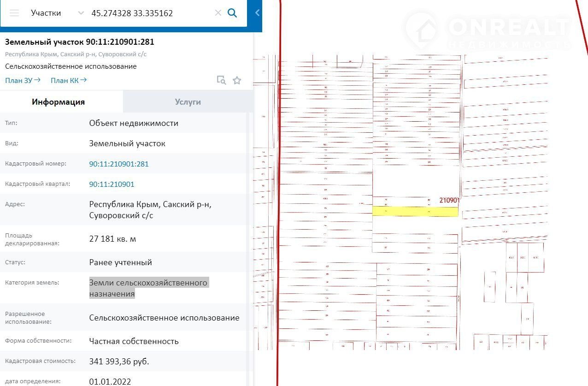Click the magnifier search icon

click(232, 13)
